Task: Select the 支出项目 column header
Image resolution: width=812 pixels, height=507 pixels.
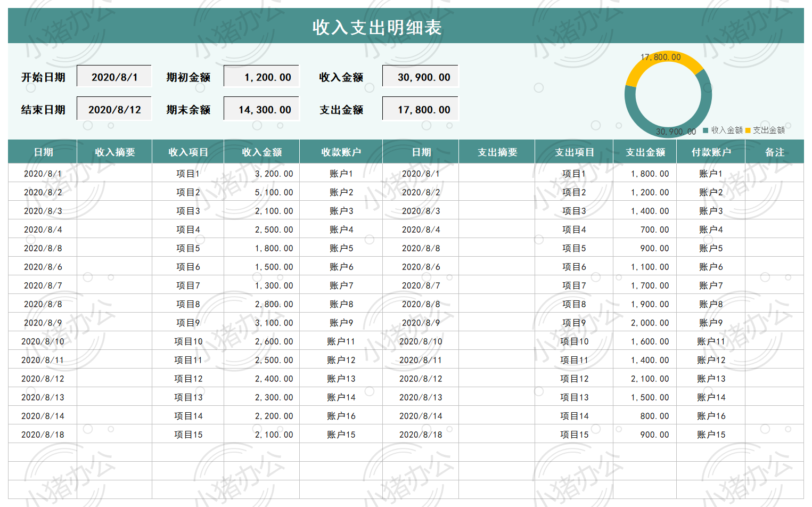Action: [x=574, y=152]
